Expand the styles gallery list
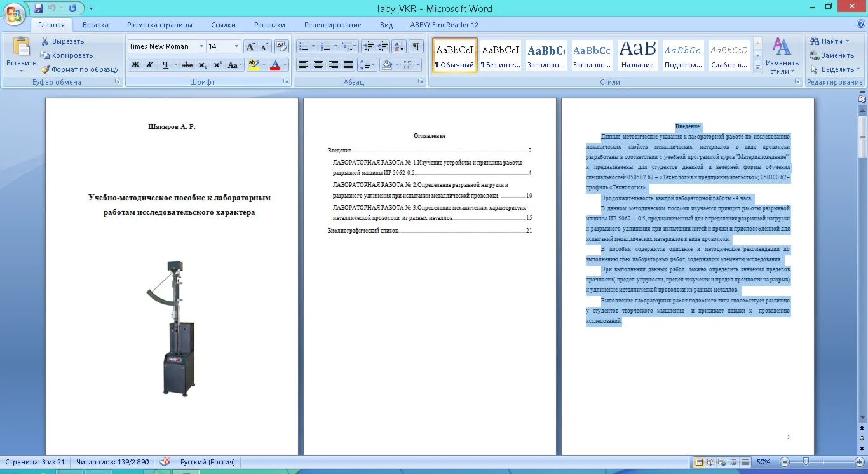Screen dimensions: 868x474 757,67
